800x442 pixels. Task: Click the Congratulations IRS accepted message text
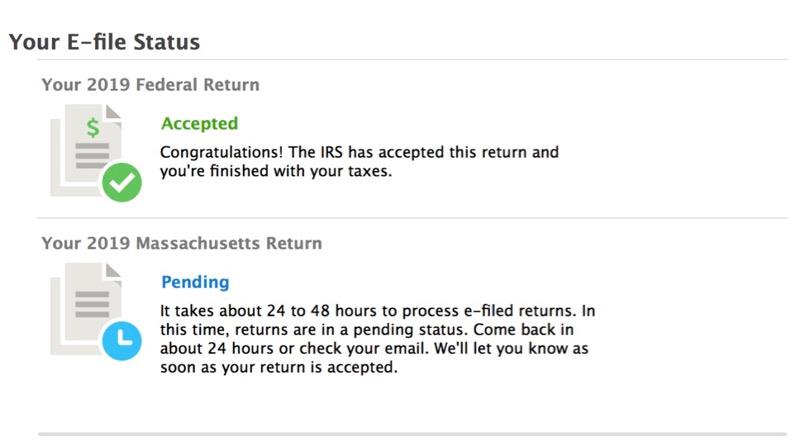[359, 161]
